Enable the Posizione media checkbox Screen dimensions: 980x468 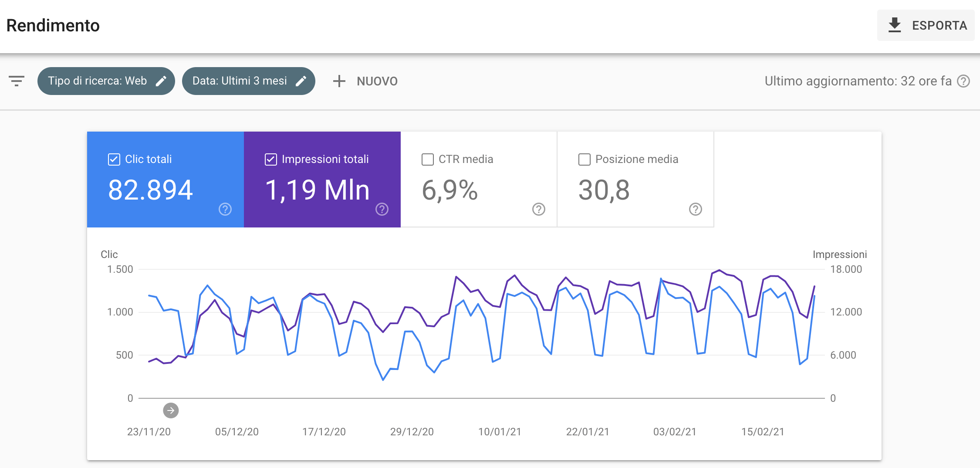tap(585, 159)
